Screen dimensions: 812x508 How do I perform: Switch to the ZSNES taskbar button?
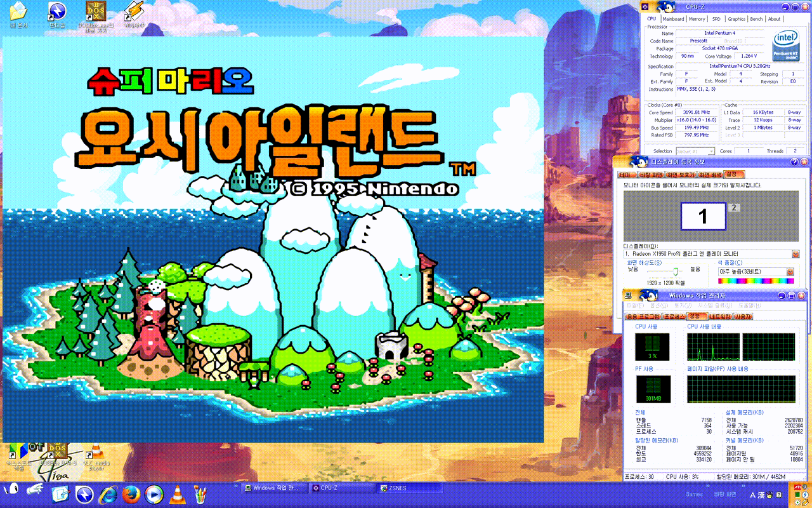coord(410,488)
